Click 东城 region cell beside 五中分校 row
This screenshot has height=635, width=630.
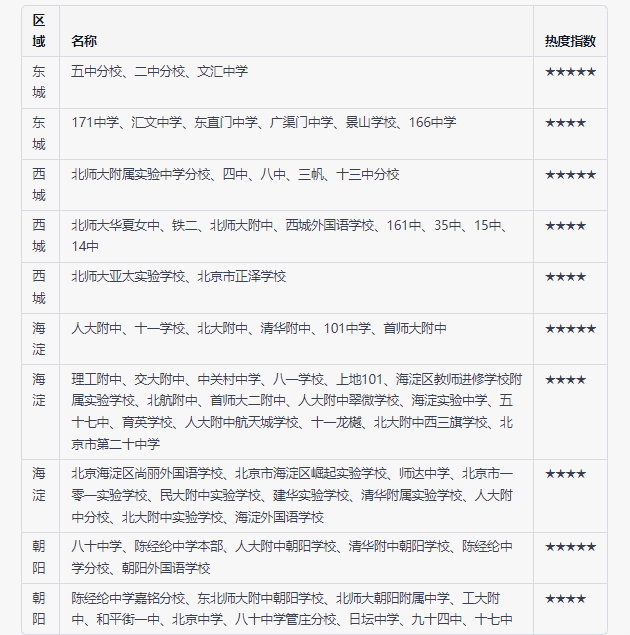pyautogui.click(x=38, y=82)
